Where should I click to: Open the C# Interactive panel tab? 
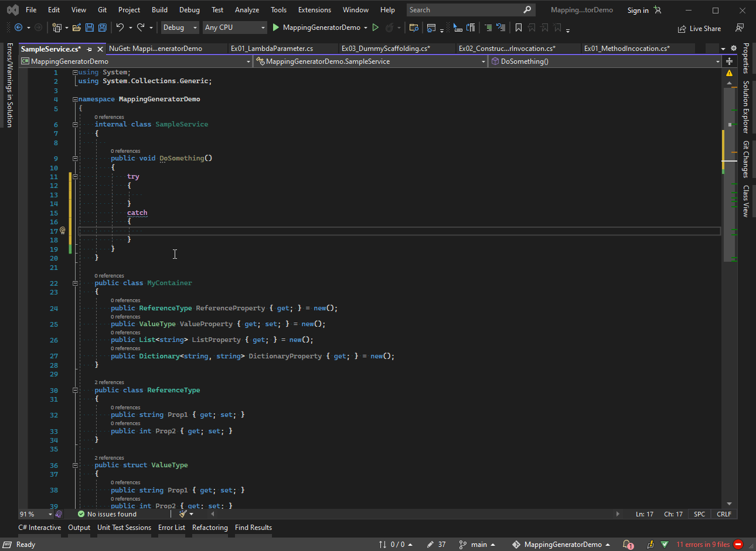point(40,528)
